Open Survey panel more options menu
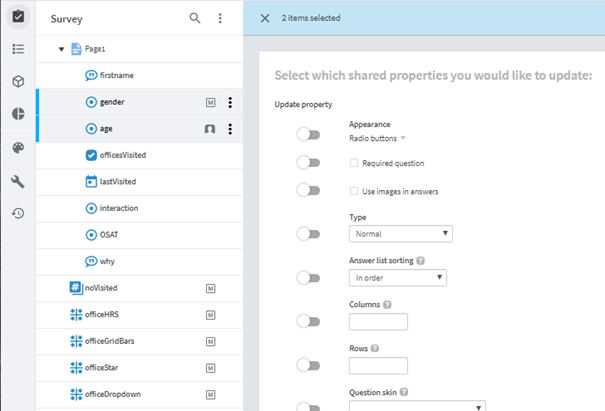605x411 pixels. [220, 18]
